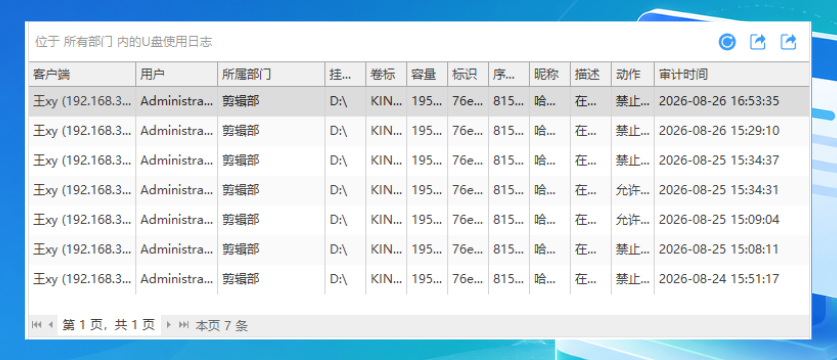The width and height of the screenshot is (837, 360).
Task: Click KIN... label cell in 15:09:04 row
Action: [x=386, y=220]
